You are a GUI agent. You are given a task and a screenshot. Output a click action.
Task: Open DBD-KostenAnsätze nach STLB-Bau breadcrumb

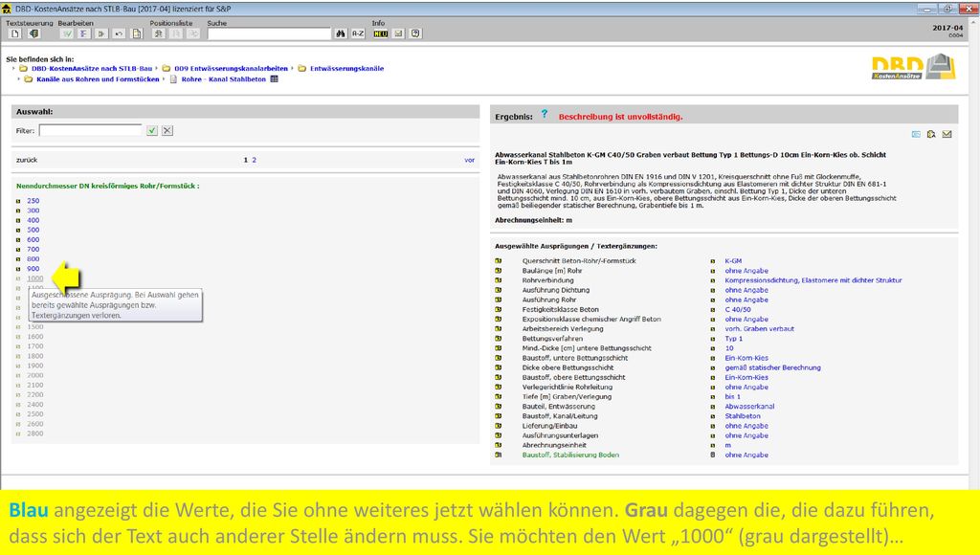(x=92, y=69)
